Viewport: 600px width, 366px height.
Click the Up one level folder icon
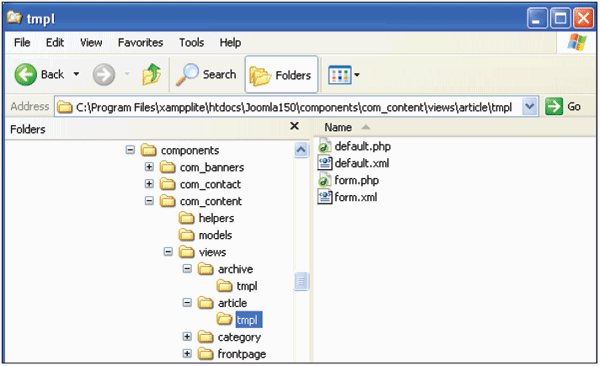[x=152, y=74]
